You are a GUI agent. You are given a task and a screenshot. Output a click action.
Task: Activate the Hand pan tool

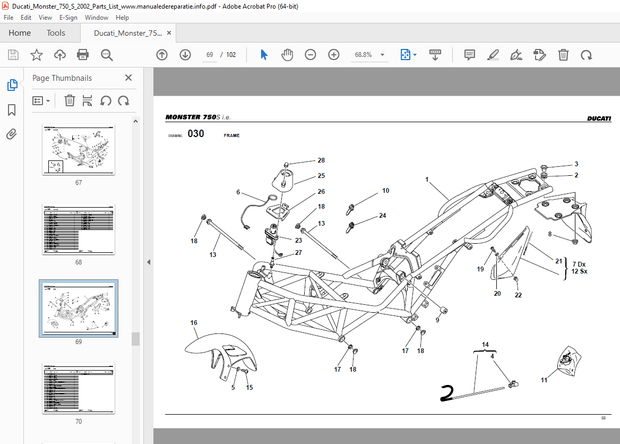pos(287,55)
